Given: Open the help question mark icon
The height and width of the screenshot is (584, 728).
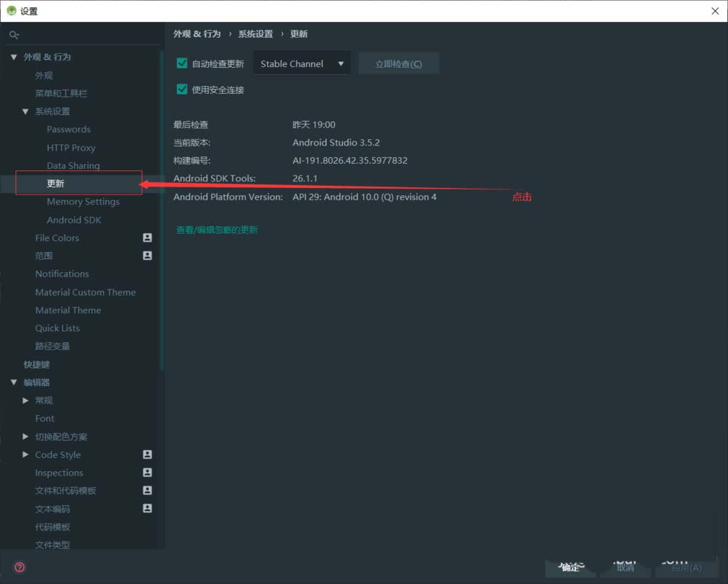Looking at the screenshot, I should click(x=20, y=567).
